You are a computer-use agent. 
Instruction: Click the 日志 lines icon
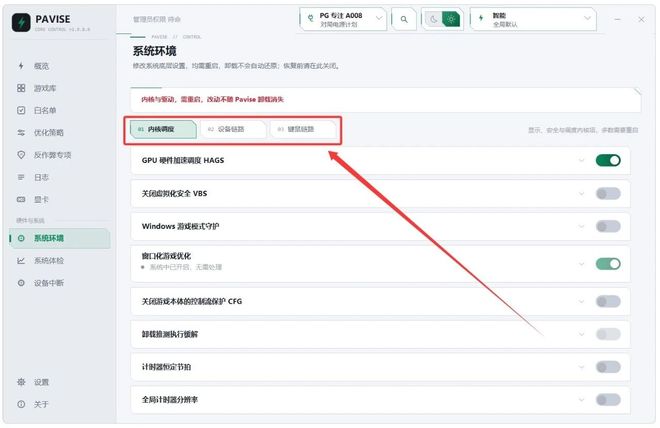pyautogui.click(x=21, y=177)
